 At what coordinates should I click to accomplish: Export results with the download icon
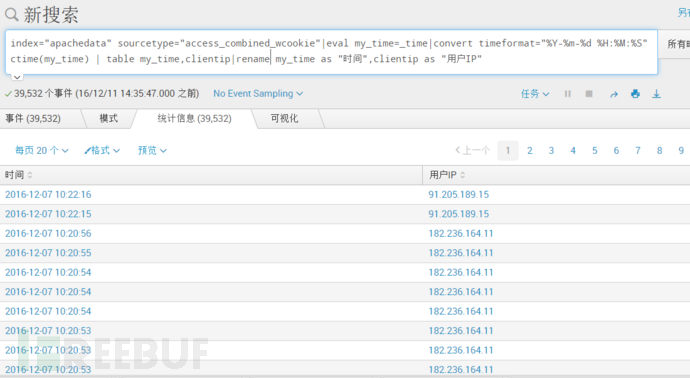[656, 94]
